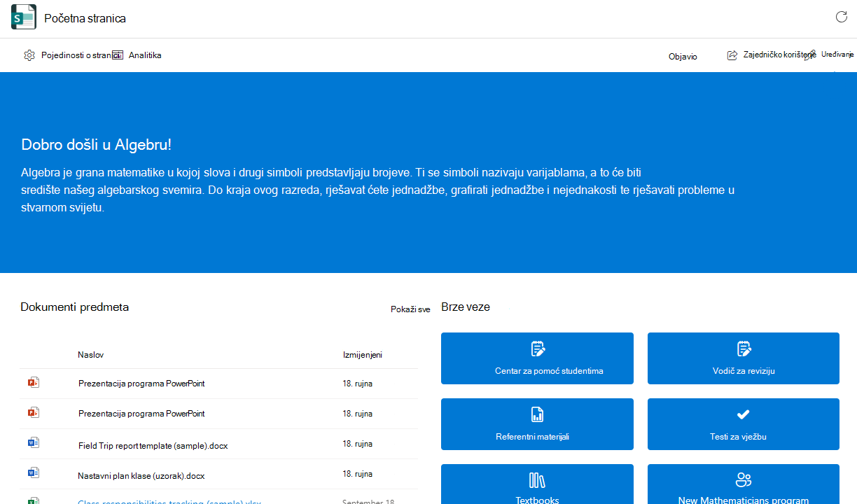857x504 pixels.
Task: Click the second PowerPoint file icon
Action: coord(33,413)
